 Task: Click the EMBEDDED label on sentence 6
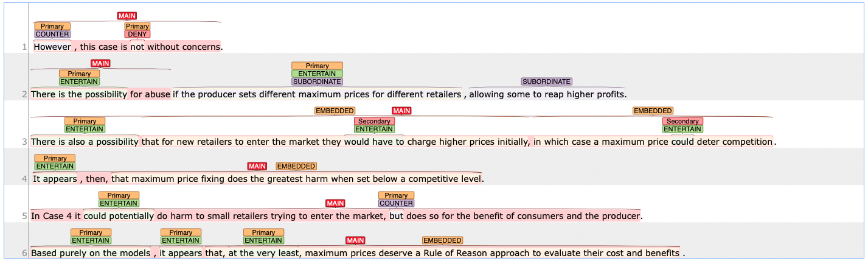pyautogui.click(x=442, y=240)
